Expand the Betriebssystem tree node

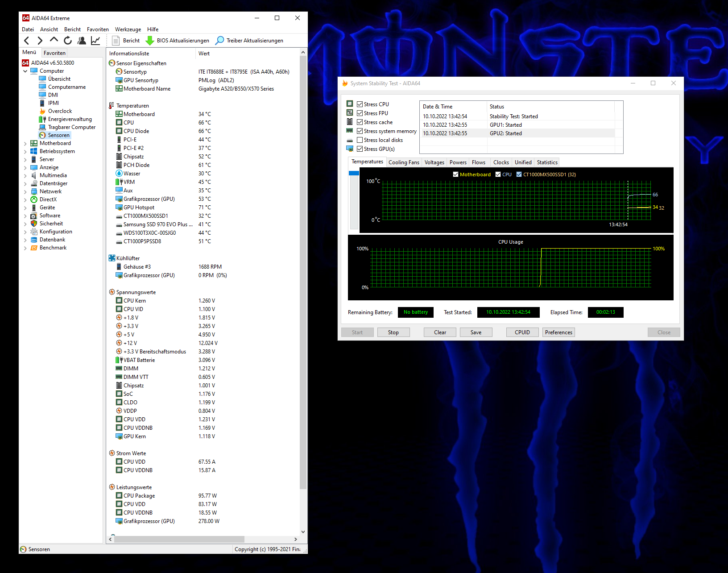tap(25, 151)
